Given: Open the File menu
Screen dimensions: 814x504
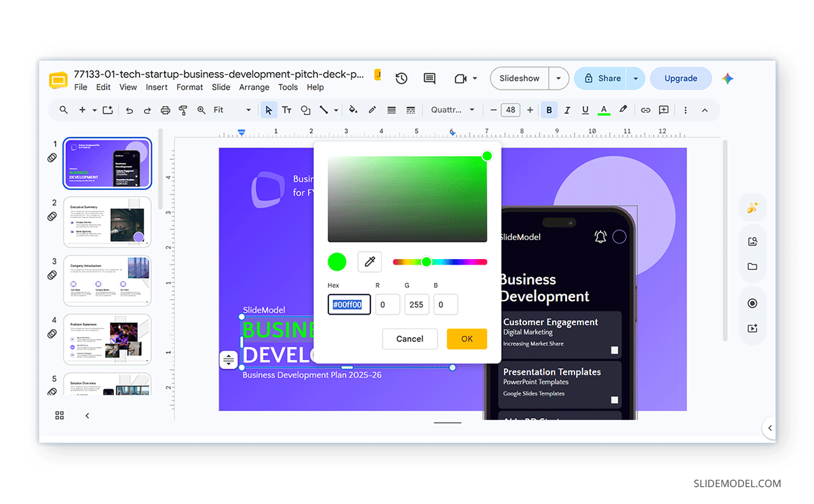Looking at the screenshot, I should point(81,87).
